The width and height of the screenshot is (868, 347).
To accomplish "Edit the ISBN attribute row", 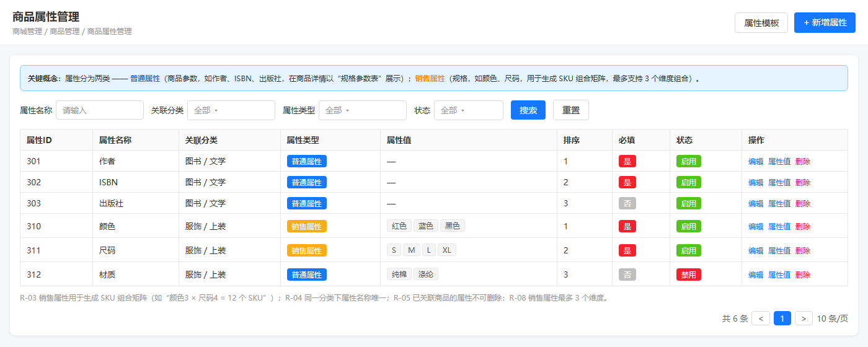I will [x=756, y=182].
